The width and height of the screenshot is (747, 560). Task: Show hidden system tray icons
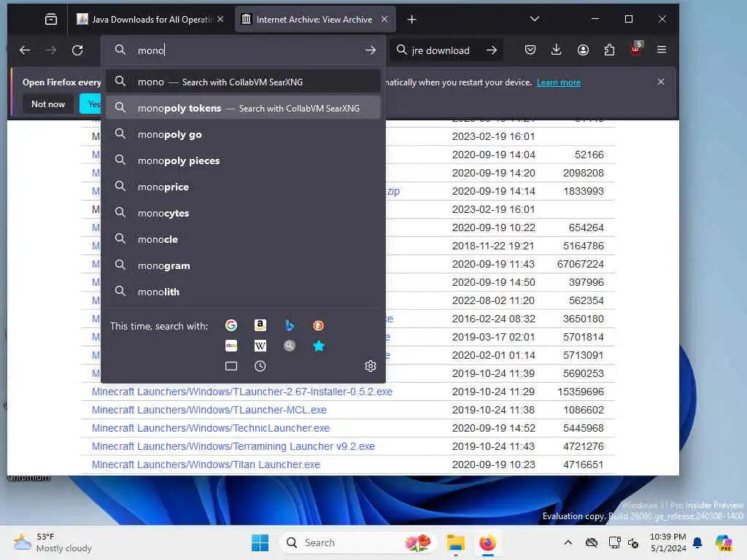pos(568,542)
